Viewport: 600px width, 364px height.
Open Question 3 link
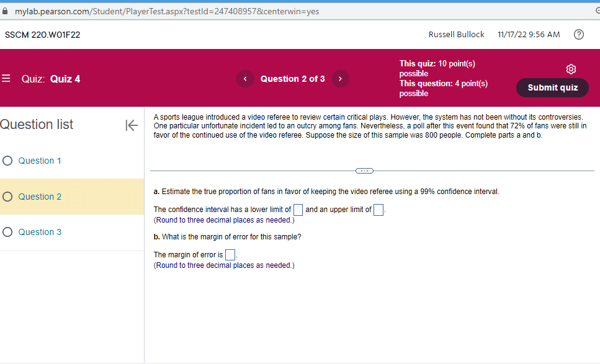[x=40, y=232]
